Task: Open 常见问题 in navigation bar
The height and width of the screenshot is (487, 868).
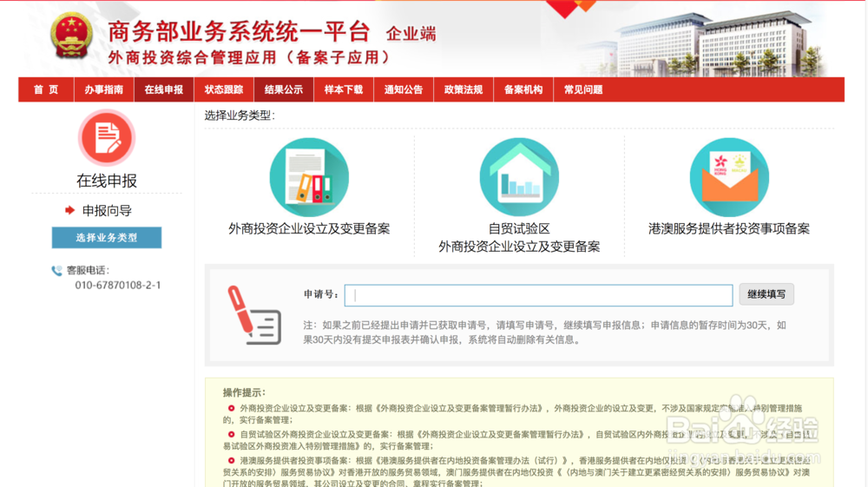Action: (583, 89)
